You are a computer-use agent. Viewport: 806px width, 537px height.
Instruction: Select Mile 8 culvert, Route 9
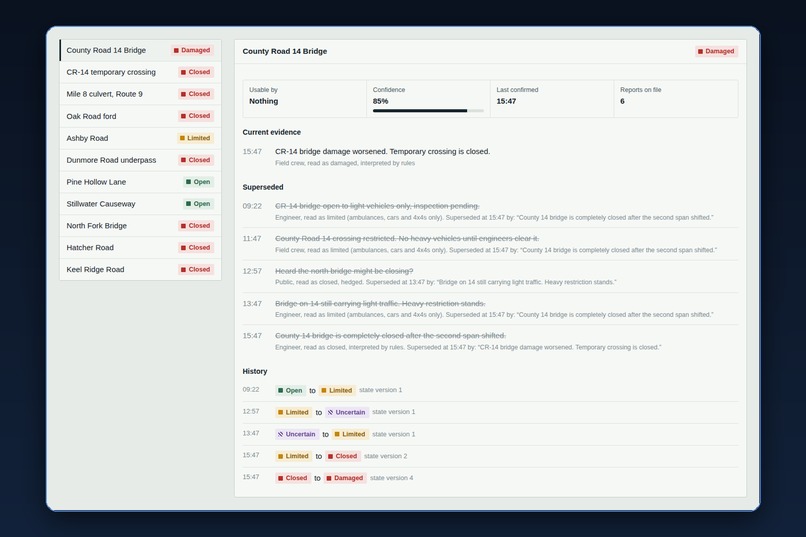(140, 94)
